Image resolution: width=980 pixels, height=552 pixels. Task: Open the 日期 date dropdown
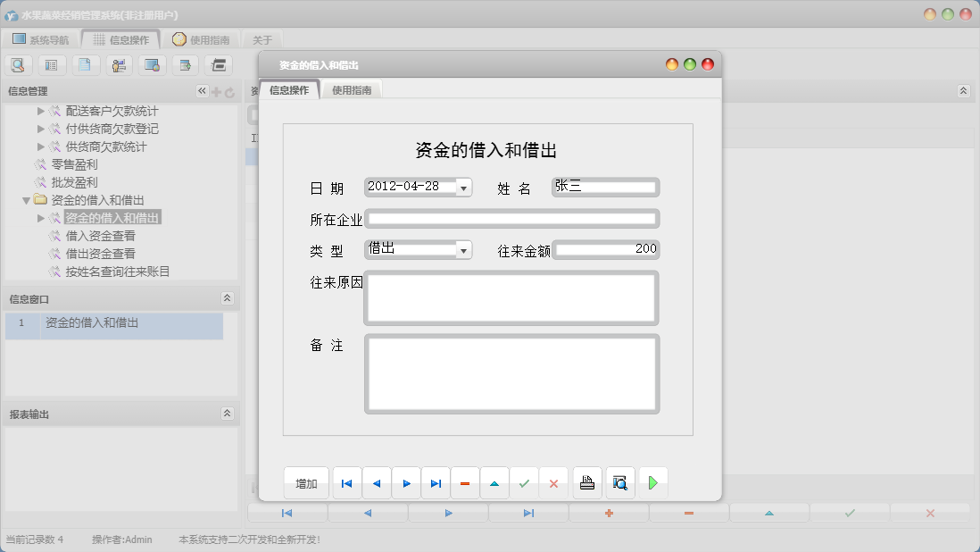click(463, 188)
